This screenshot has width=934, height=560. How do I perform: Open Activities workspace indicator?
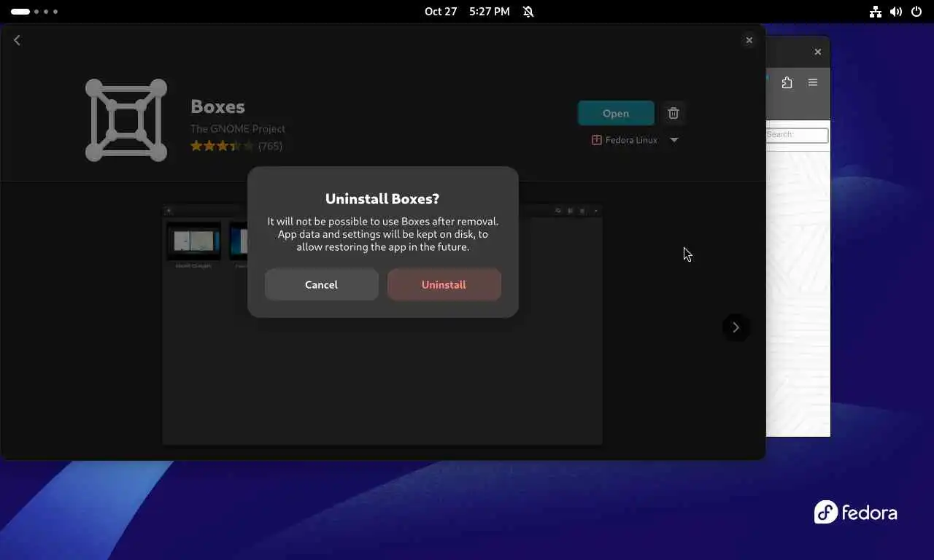[x=34, y=12]
